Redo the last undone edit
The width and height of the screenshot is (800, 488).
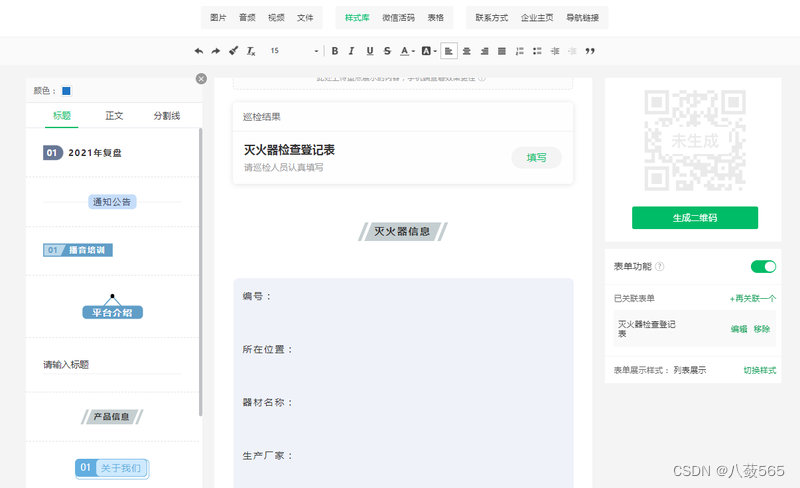point(216,51)
